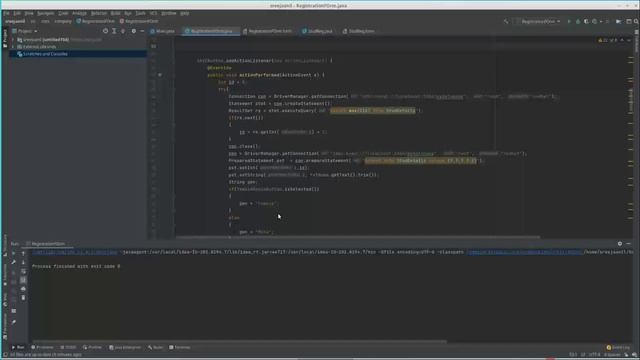This screenshot has width=640, height=360.
Task: Toggle soft-wrap in Run console
Action: click(23, 271)
